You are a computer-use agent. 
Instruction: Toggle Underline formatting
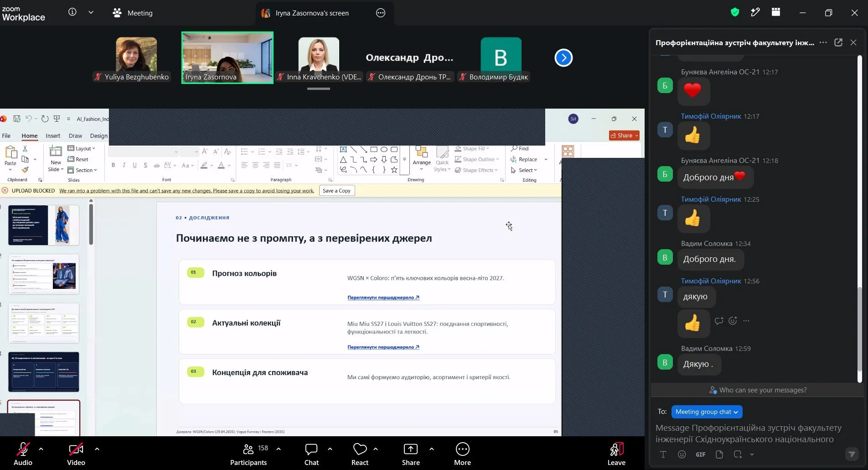134,165
